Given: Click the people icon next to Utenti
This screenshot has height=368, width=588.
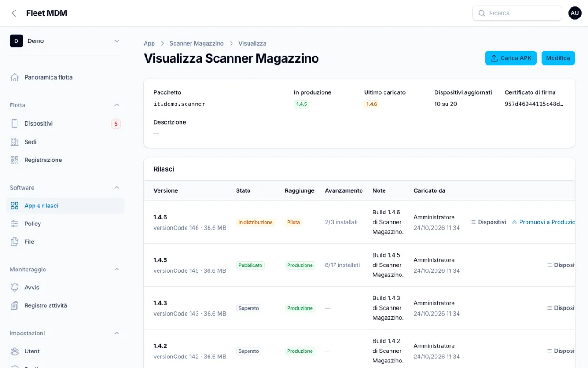Looking at the screenshot, I should pyautogui.click(x=15, y=351).
